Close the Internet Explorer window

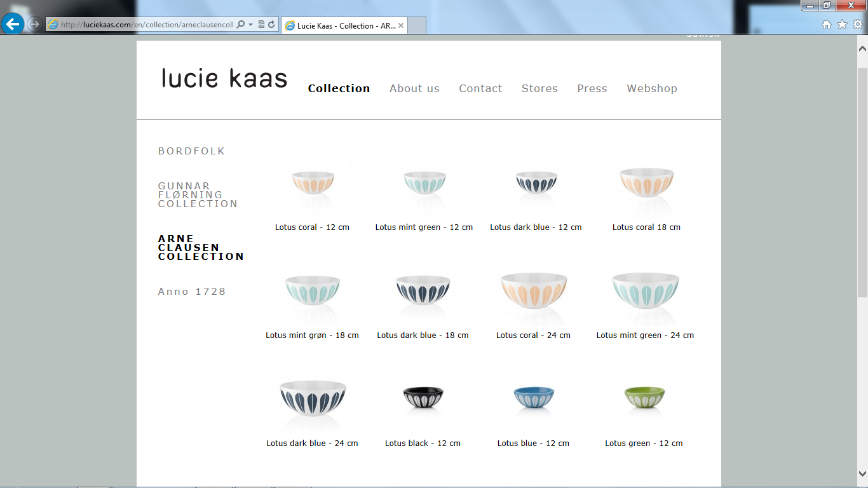[x=850, y=5]
